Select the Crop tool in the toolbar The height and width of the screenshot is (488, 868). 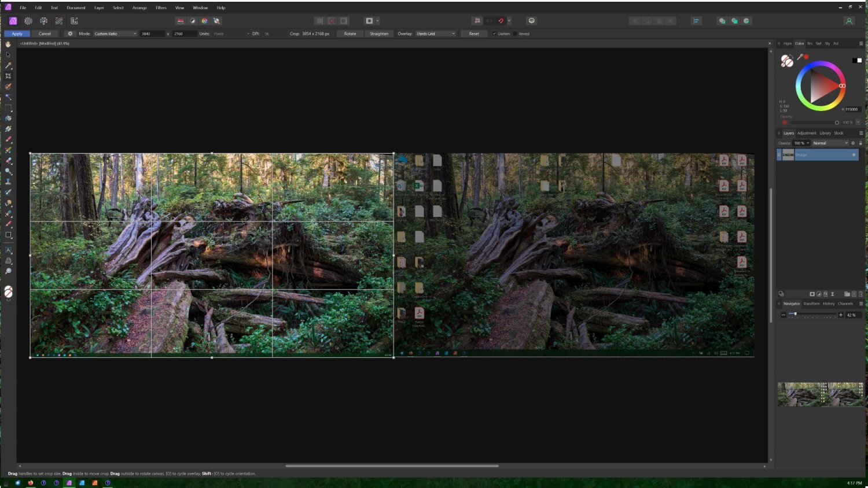pos(8,76)
